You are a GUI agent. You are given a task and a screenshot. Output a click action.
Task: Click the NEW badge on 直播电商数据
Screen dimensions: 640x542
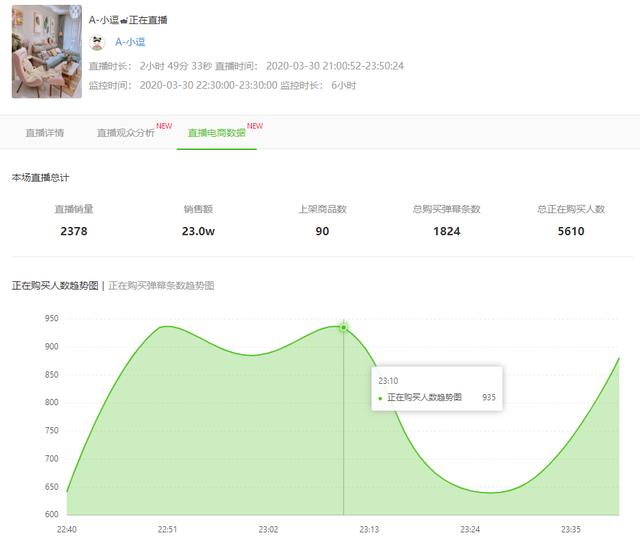[x=255, y=126]
